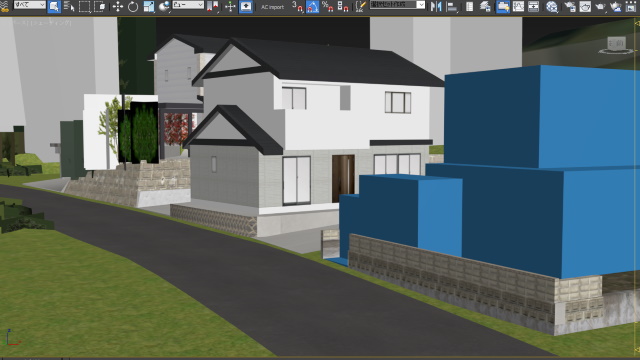Activate the Select and Move tool
The image size is (640, 360).
pyautogui.click(x=118, y=7)
